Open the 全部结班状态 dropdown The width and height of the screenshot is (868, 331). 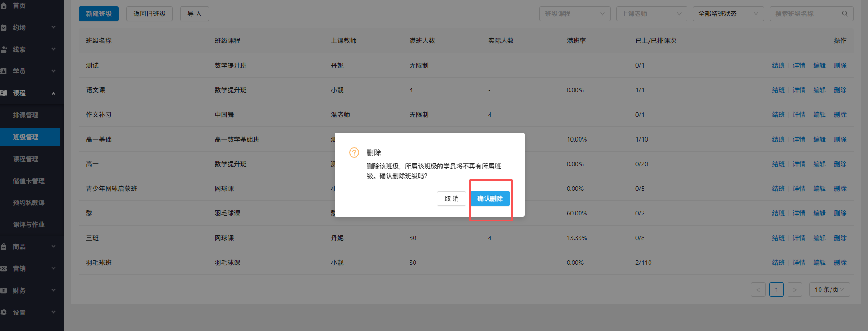pyautogui.click(x=729, y=14)
